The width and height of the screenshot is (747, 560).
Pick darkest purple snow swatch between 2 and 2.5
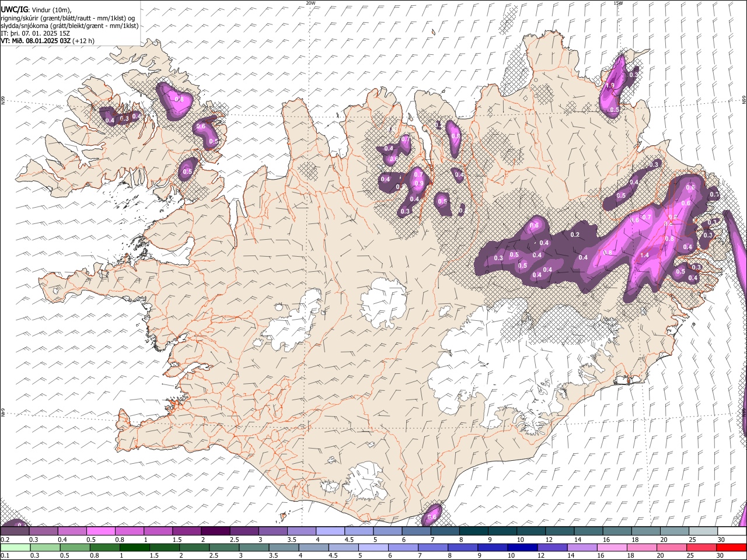(215, 531)
